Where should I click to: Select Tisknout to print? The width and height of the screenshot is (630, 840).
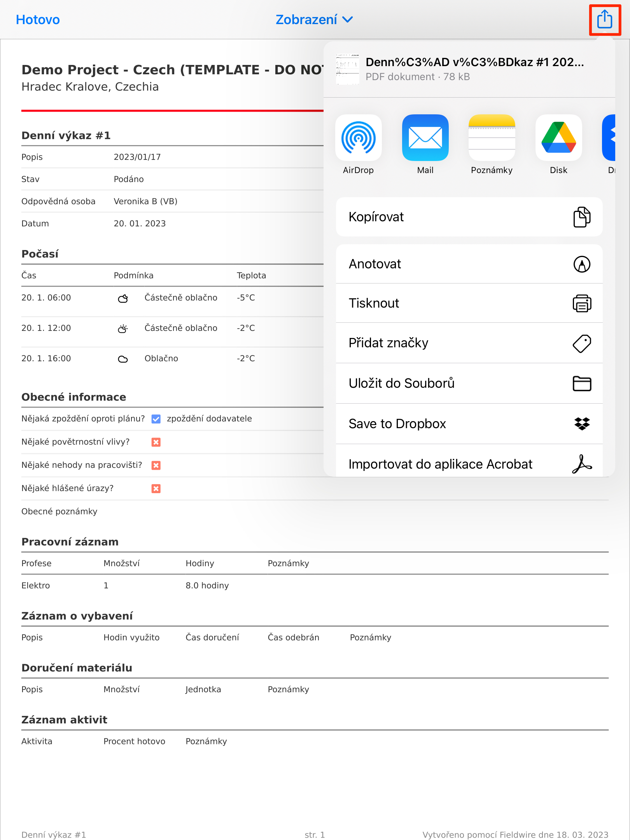point(469,303)
